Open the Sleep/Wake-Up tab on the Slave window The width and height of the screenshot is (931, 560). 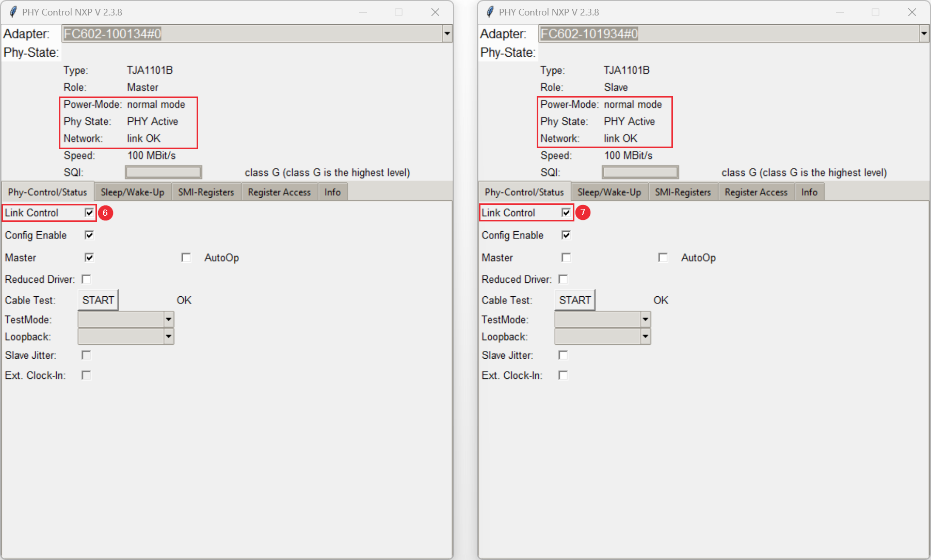[609, 191]
